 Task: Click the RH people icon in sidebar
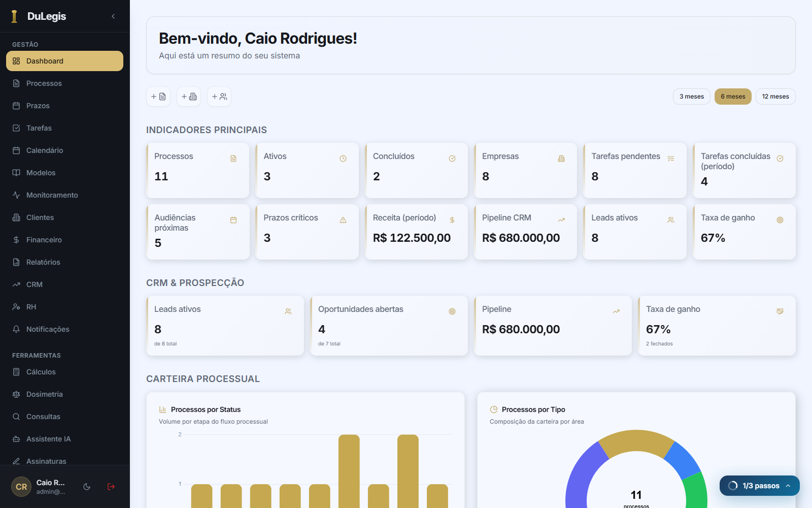(16, 307)
